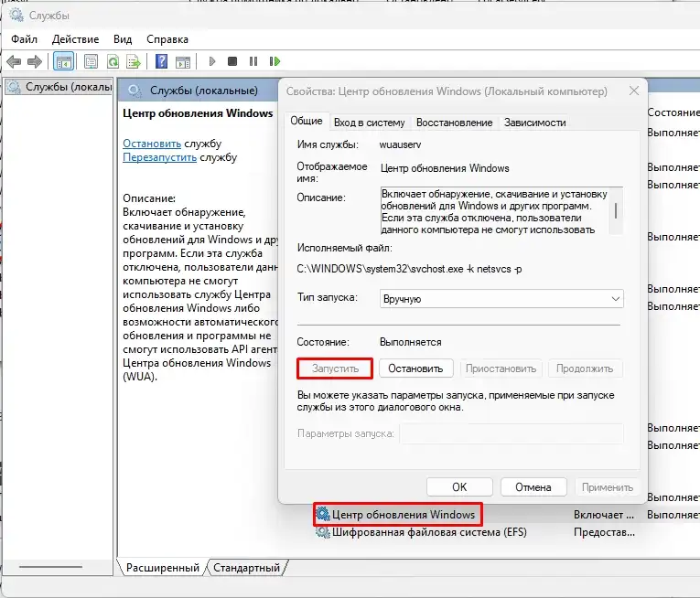Viewport: 700px width, 598px height.
Task: Click the Службы window gear icon
Action: [x=16, y=15]
